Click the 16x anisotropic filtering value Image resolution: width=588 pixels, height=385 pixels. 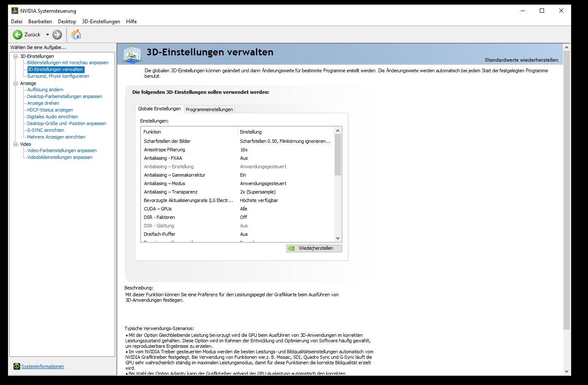pyautogui.click(x=244, y=150)
